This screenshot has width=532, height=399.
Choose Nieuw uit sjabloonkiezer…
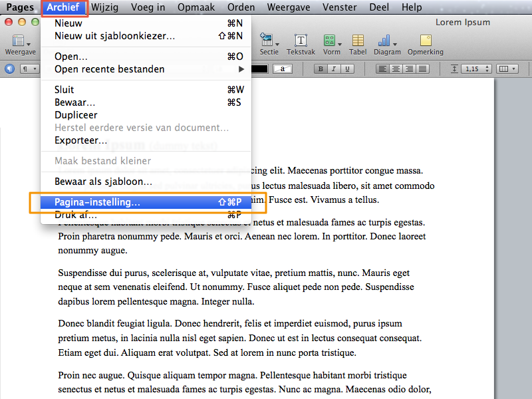pyautogui.click(x=146, y=36)
